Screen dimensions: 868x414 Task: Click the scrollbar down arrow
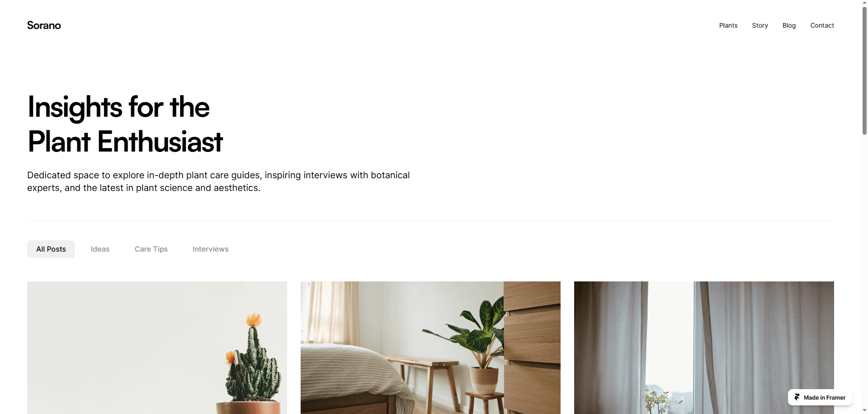[x=864, y=410]
